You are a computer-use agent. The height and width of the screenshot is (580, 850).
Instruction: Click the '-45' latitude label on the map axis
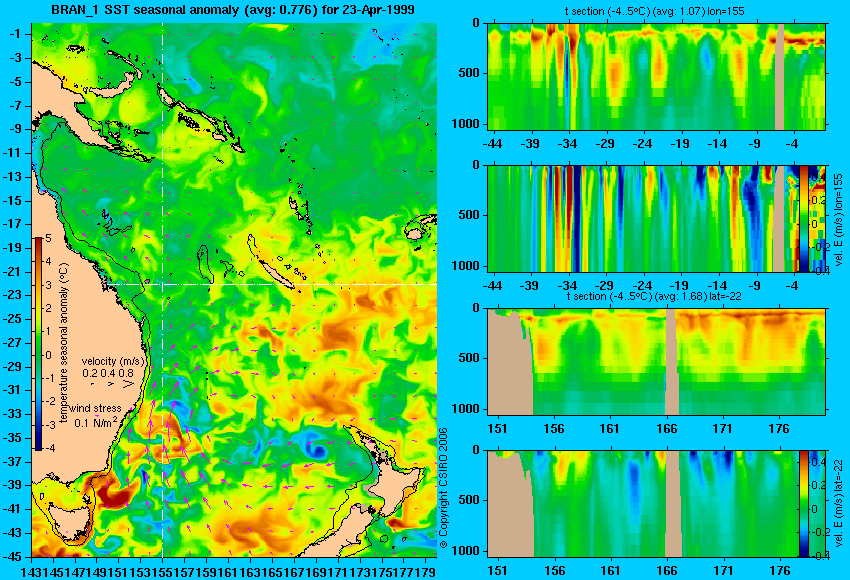[13, 557]
